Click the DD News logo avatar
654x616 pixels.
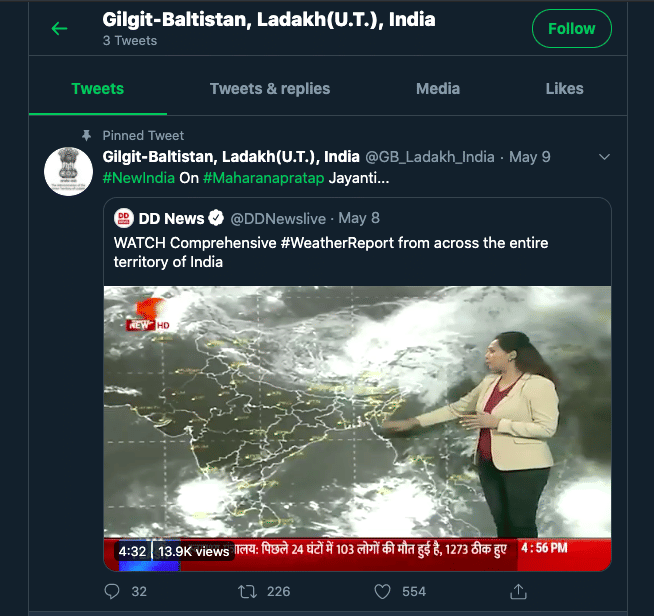(x=124, y=218)
